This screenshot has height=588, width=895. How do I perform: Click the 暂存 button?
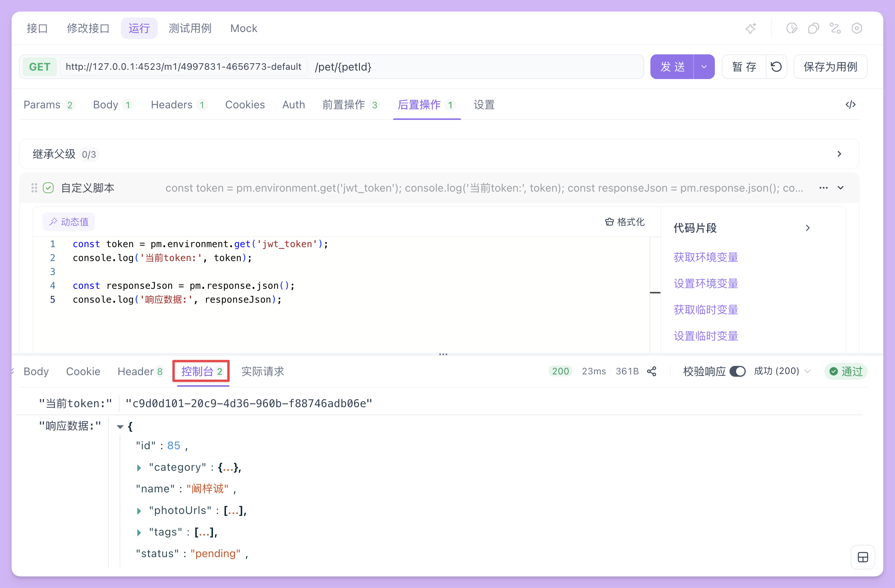click(744, 67)
